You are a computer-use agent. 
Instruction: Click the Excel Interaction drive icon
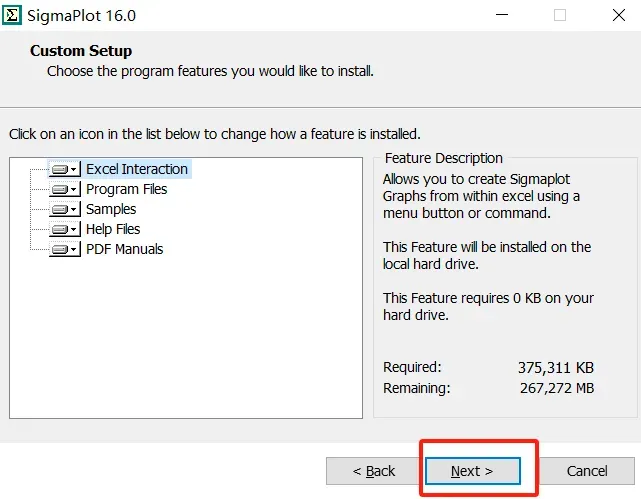point(60,169)
